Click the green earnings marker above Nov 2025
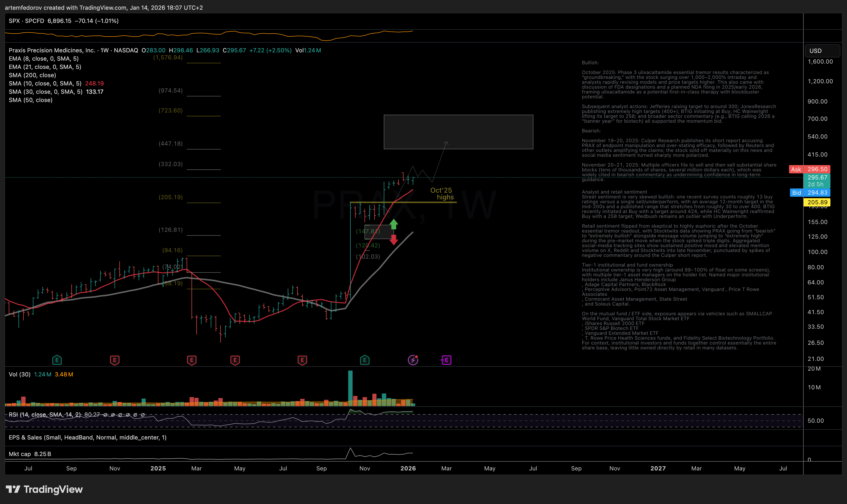Viewport: 847px width, 504px height. (x=365, y=360)
